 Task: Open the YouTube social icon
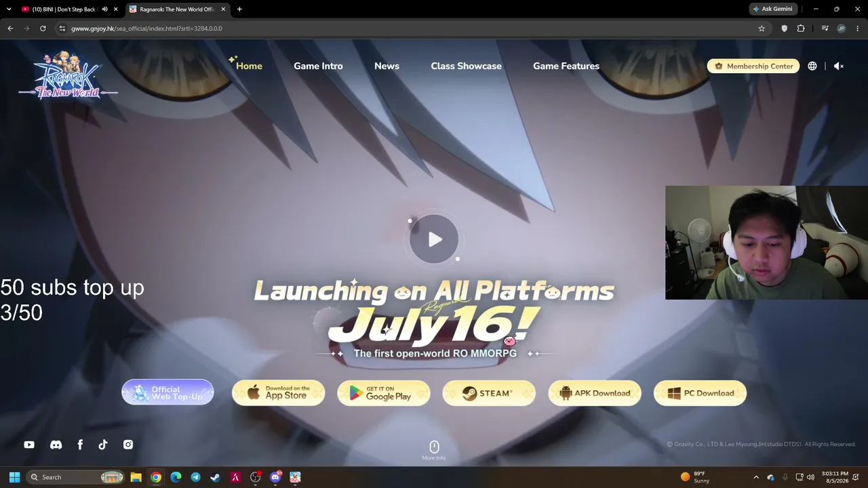click(x=29, y=445)
